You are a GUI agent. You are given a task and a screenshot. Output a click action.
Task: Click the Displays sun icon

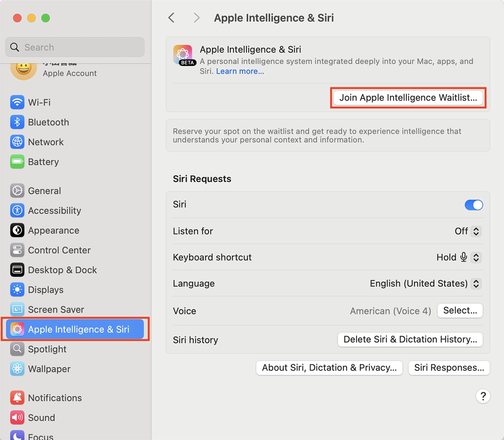click(x=17, y=290)
